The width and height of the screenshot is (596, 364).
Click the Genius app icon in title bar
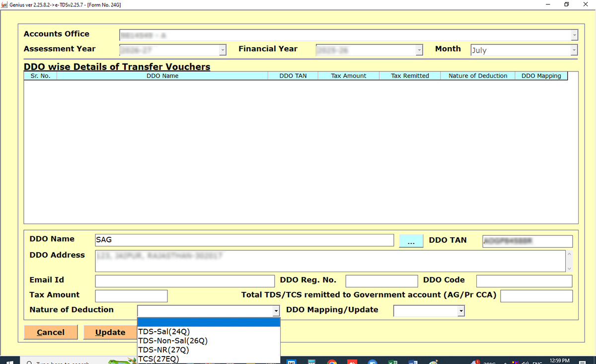[4, 4]
